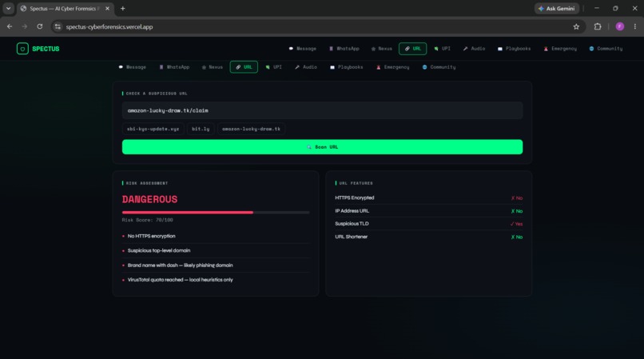
Task: Switch to Community in the secondary tab row
Action: (x=439, y=67)
